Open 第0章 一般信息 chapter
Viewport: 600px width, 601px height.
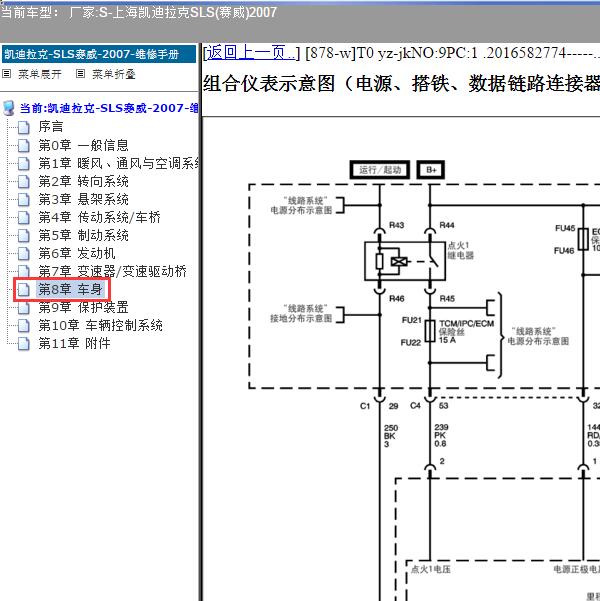tap(83, 145)
